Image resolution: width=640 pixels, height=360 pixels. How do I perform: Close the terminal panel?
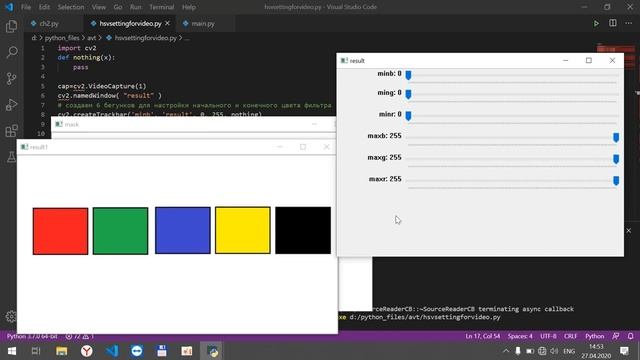(x=629, y=231)
